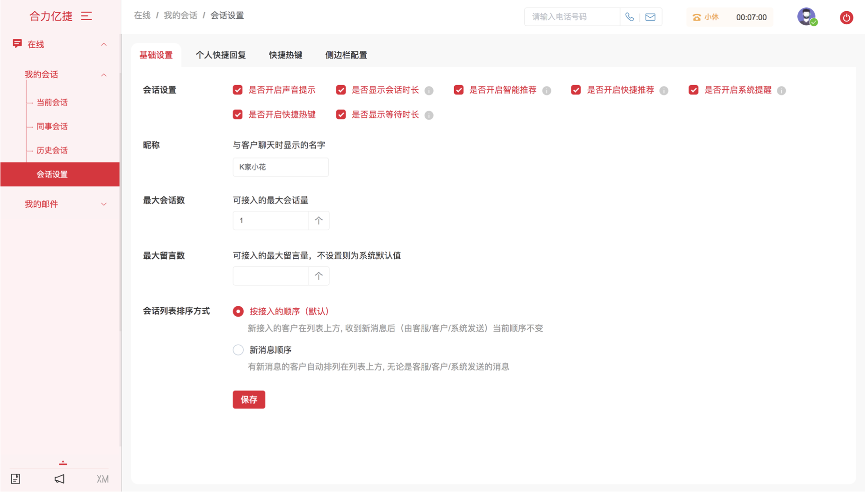Toggle the 是否开启快捷热键 checkbox
Viewport: 868px width, 492px height.
(x=239, y=115)
